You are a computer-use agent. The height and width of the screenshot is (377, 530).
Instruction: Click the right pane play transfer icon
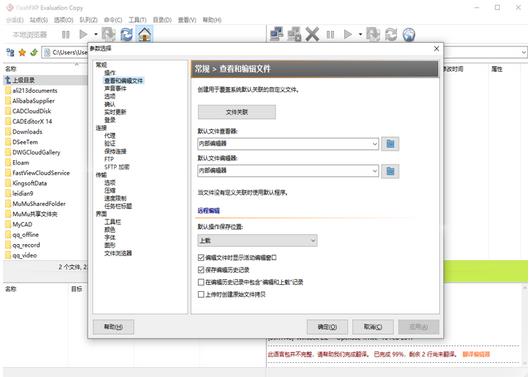pyautogui.click(x=348, y=34)
